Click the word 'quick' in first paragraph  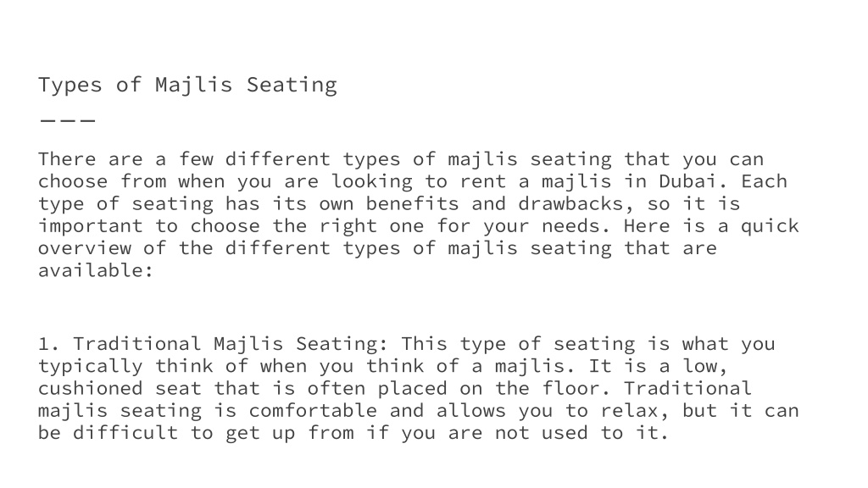(770, 226)
